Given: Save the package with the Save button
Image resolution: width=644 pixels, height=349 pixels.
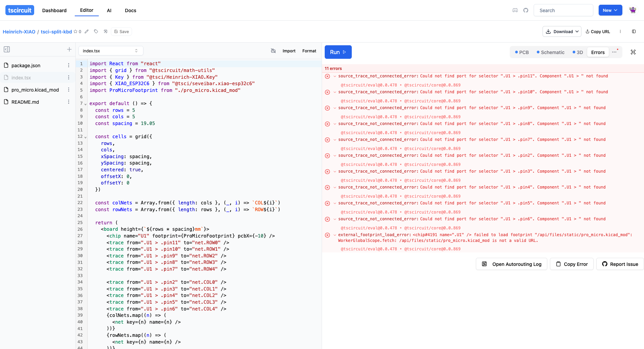Looking at the screenshot, I should click(x=121, y=31).
